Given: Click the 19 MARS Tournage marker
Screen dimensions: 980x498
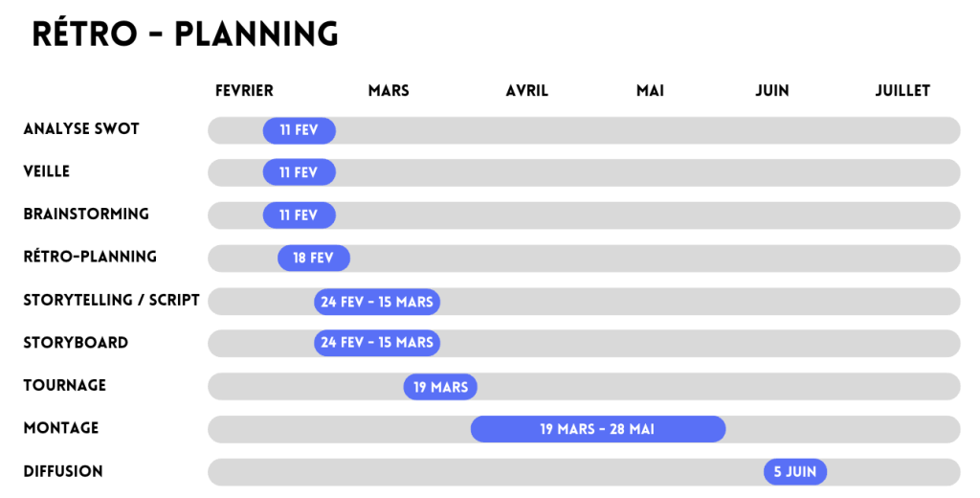Looking at the screenshot, I should coord(440,387).
